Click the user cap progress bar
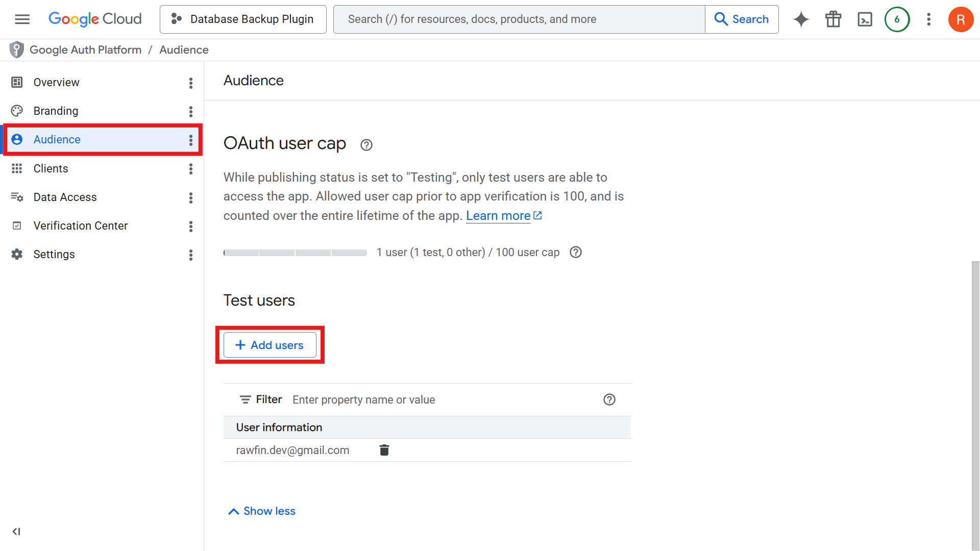This screenshot has width=980, height=551. tap(295, 253)
